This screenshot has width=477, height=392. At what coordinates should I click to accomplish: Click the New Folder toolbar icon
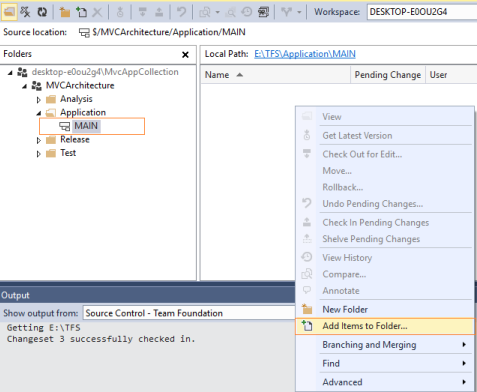point(65,12)
